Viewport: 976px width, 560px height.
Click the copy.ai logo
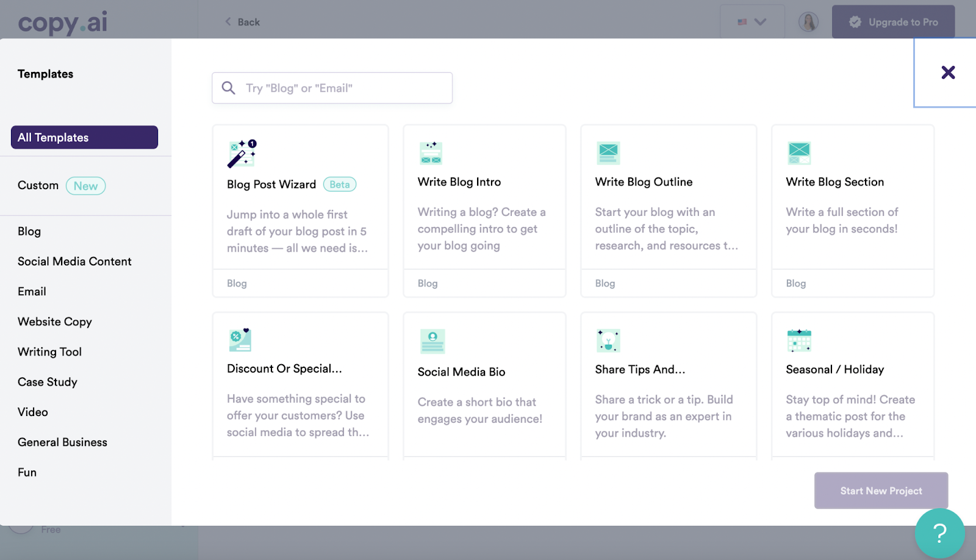point(63,23)
